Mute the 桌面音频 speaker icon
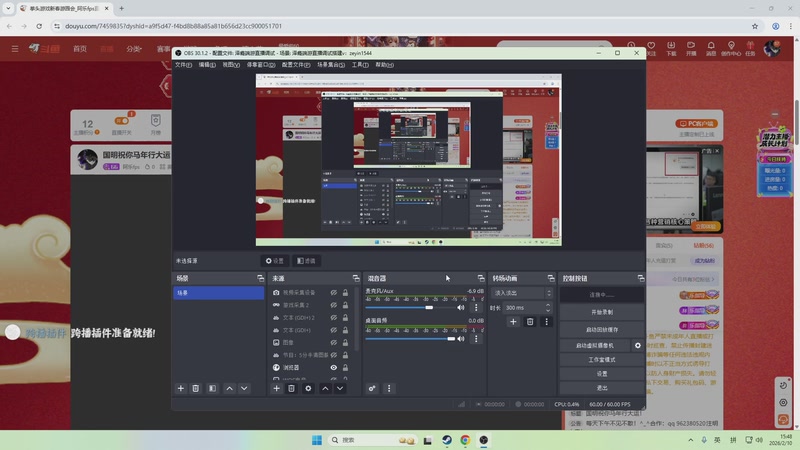The width and height of the screenshot is (800, 450). pyautogui.click(x=461, y=339)
